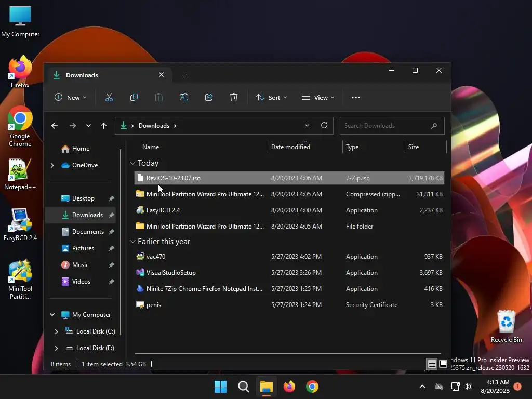This screenshot has width=532, height=399.
Task: Click the Cut scissors icon in toolbar
Action: point(109,97)
